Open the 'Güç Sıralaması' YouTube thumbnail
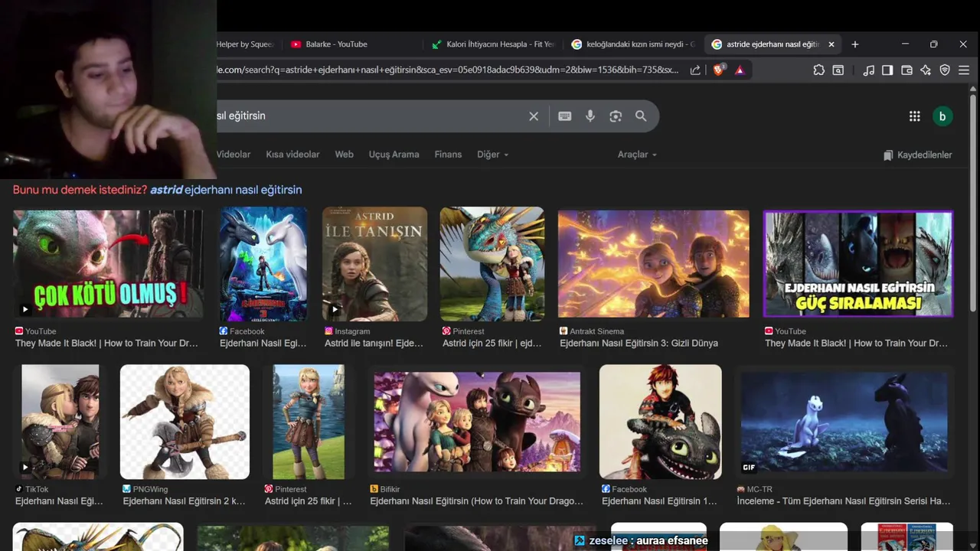The width and height of the screenshot is (980, 551). (x=858, y=264)
